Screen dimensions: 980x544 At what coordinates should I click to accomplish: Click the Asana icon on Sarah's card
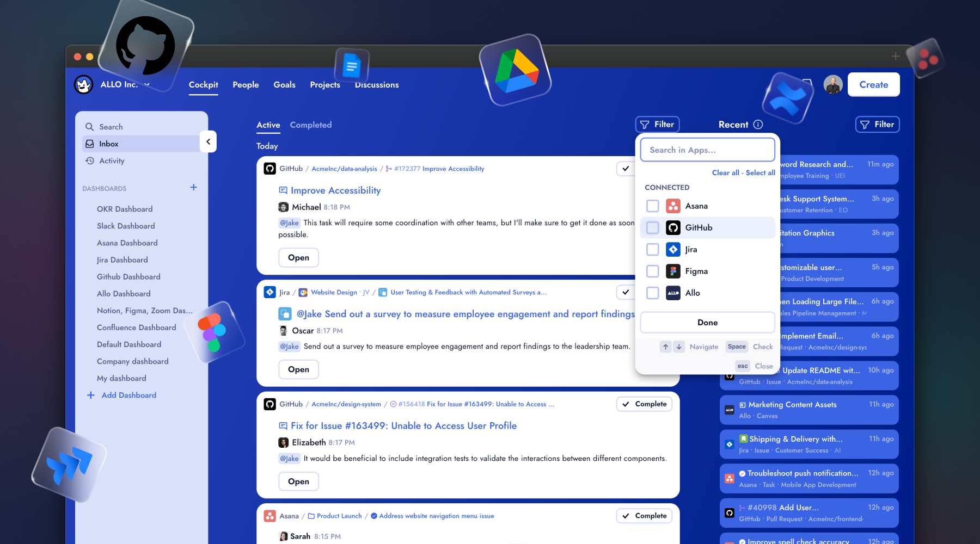(269, 516)
